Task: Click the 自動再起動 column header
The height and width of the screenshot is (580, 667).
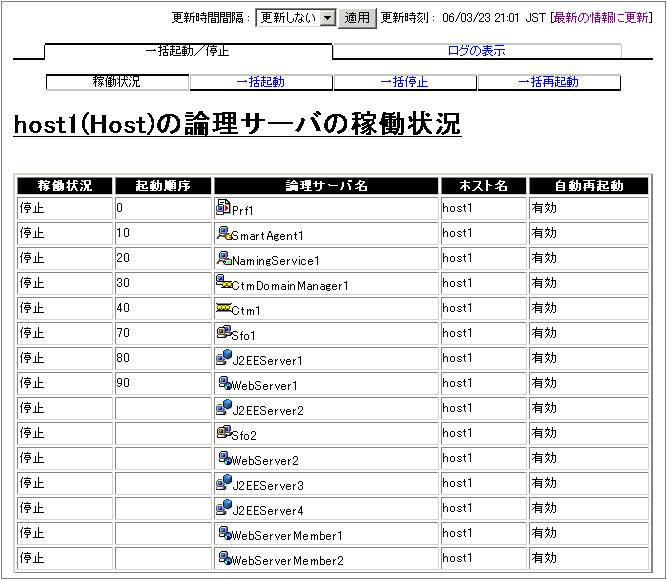Action: coord(589,186)
